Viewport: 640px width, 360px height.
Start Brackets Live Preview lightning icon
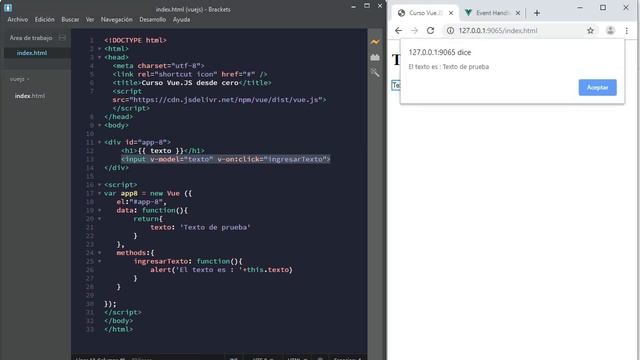375,42
